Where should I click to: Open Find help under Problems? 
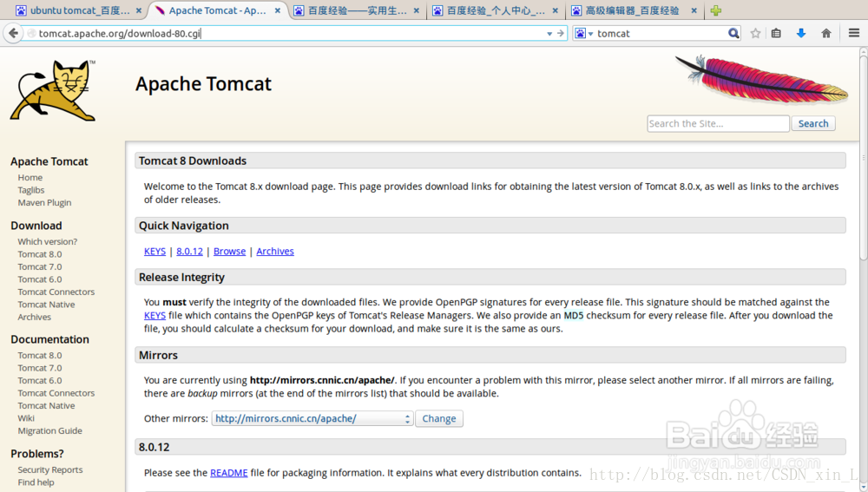click(36, 482)
